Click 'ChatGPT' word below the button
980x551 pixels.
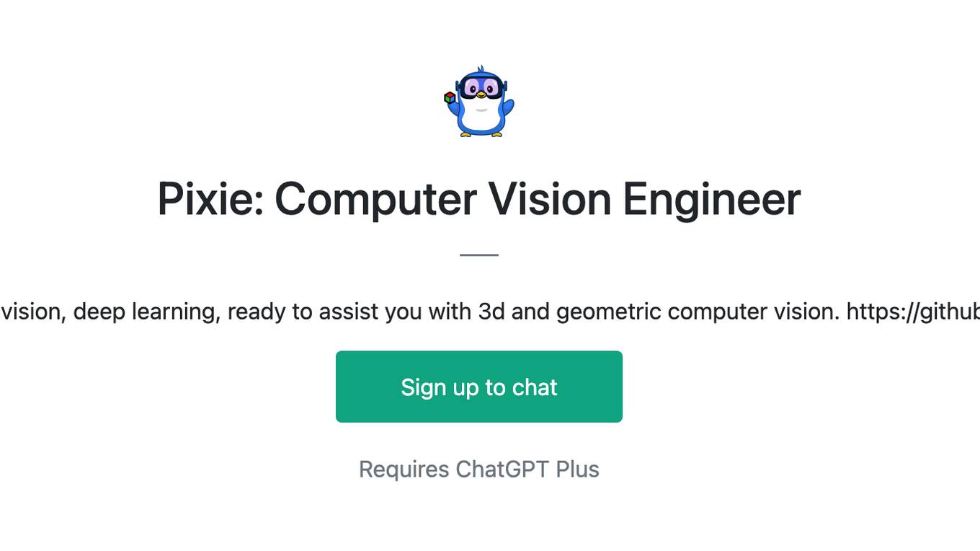(502, 470)
